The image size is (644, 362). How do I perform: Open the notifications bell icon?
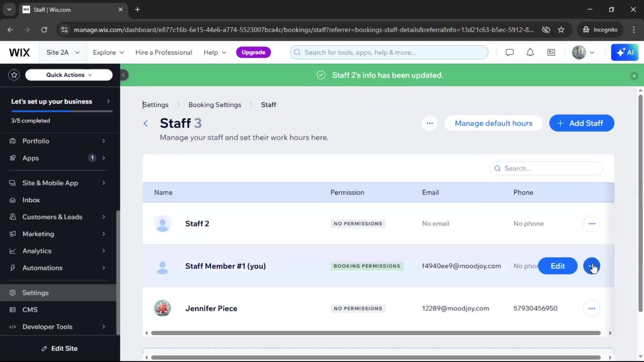(530, 53)
